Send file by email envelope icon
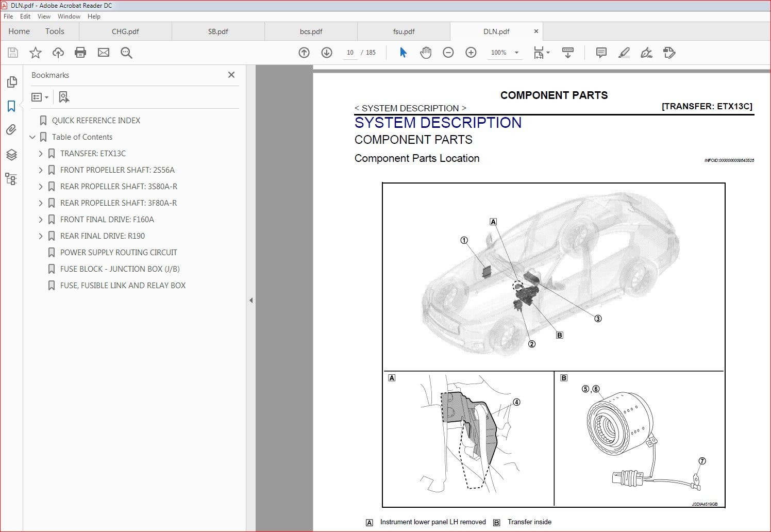Viewport: 771px width, 532px height. point(104,53)
